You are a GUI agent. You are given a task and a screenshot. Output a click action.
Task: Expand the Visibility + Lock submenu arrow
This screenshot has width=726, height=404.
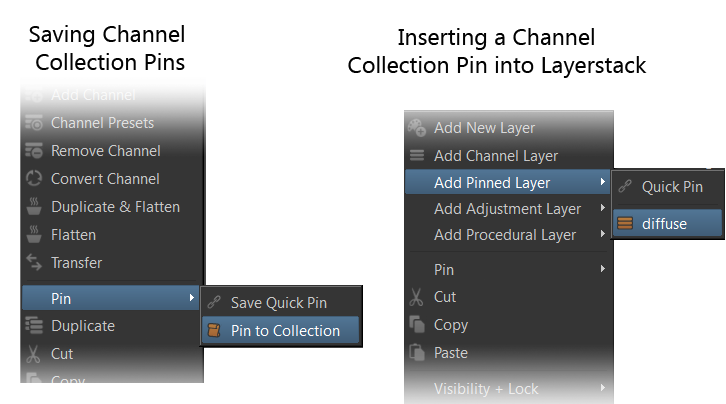(601, 388)
